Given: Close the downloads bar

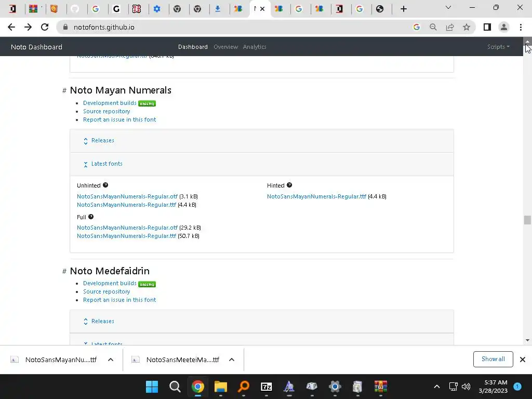Looking at the screenshot, I should [x=523, y=360].
